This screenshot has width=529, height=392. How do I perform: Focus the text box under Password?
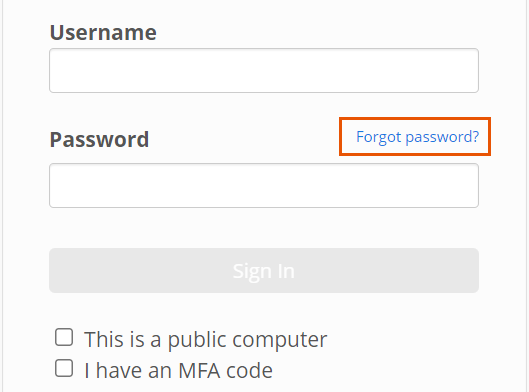tap(264, 186)
